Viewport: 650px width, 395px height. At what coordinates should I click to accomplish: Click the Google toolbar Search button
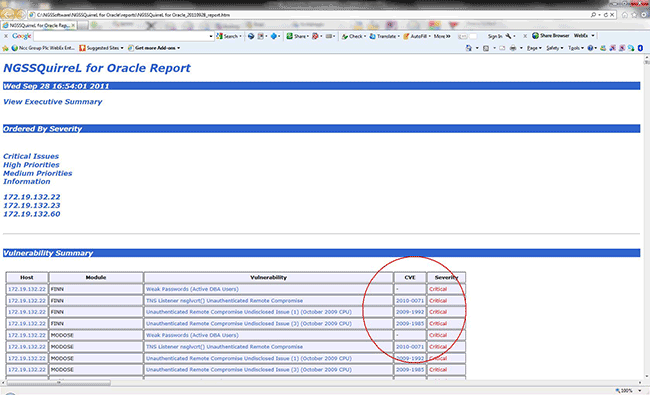point(228,36)
